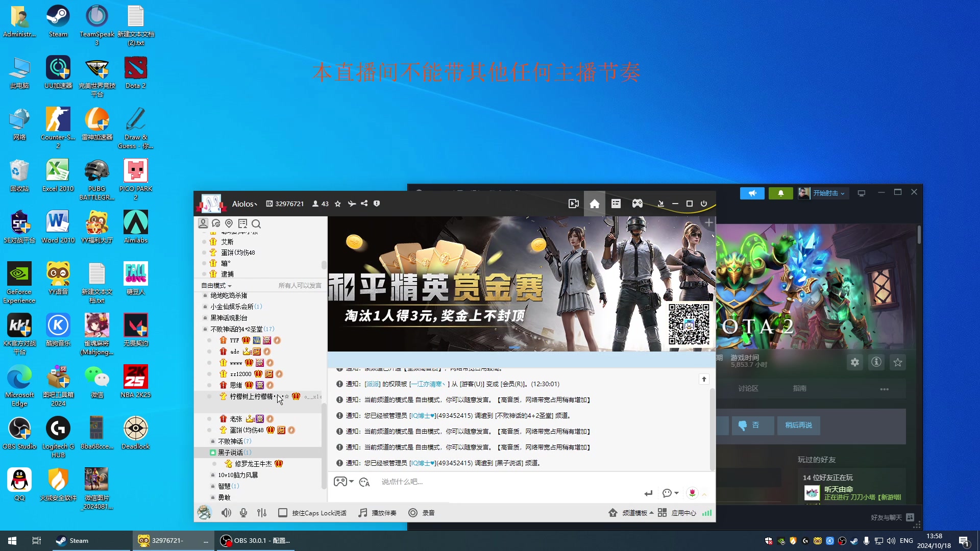Viewport: 980px width, 551px height.
Task: Open Steam 好友与聊天 panel
Action: point(892,517)
